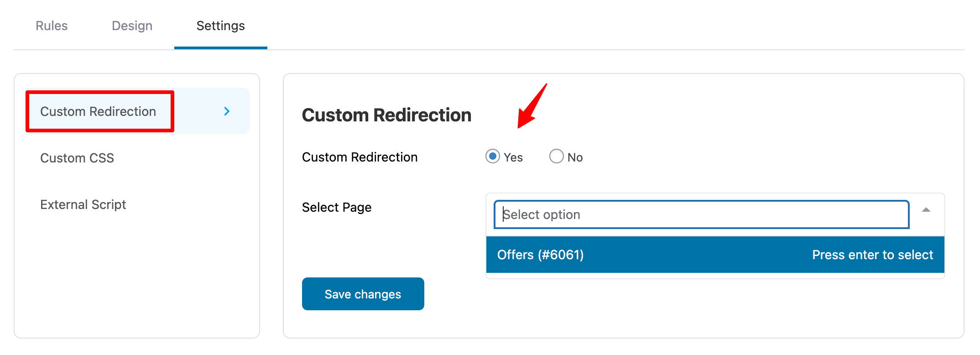This screenshot has height=355, width=980.
Task: Click the Custom Redirection radio group label
Action: tap(360, 157)
